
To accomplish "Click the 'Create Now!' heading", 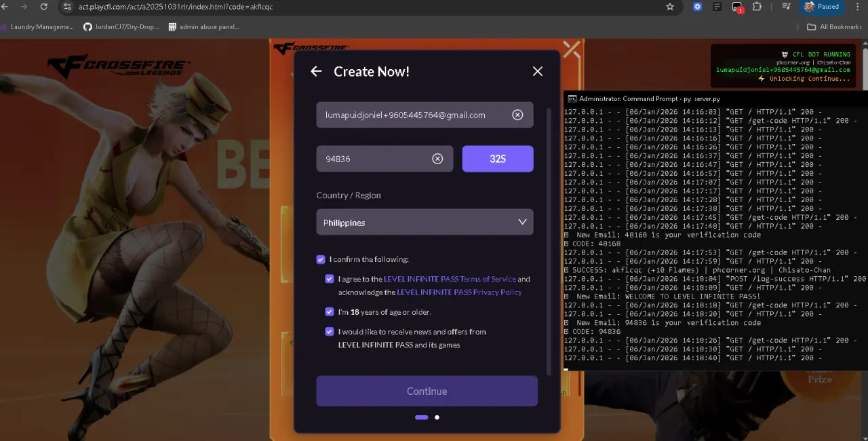I will 372,71.
